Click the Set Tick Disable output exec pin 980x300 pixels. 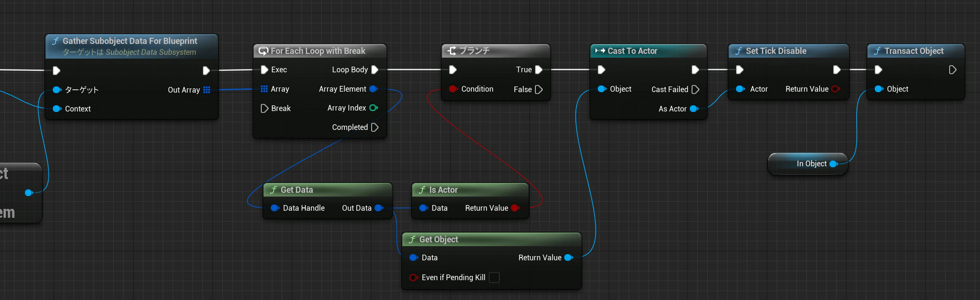pyautogui.click(x=837, y=70)
